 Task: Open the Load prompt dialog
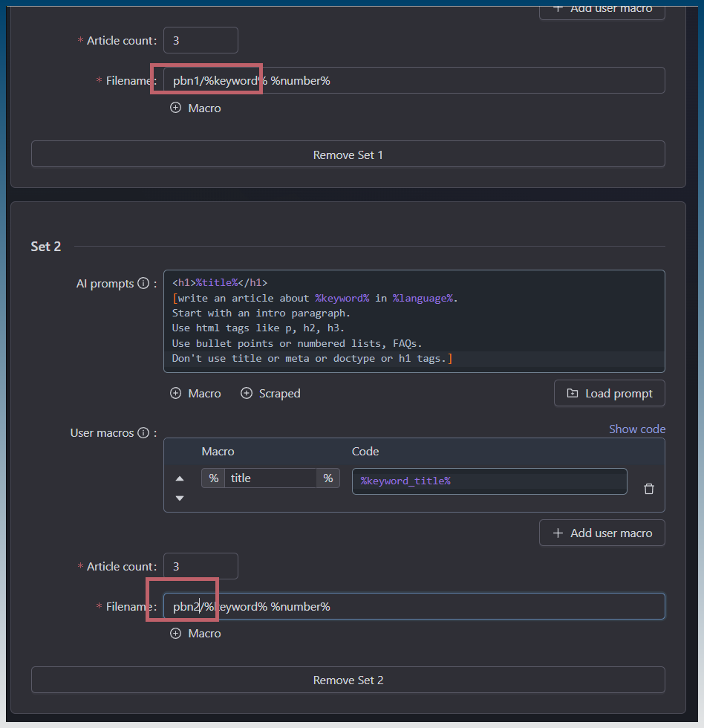point(609,394)
